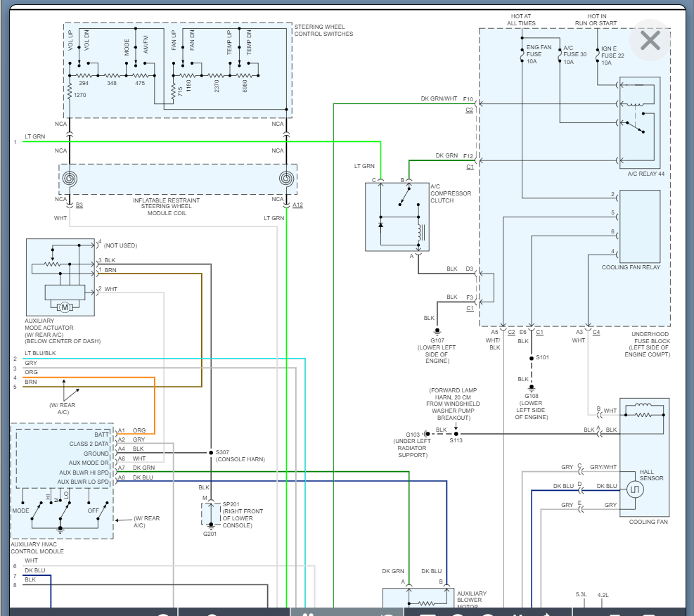
Task: Click the IGN E FUSE 22 label
Action: pos(612,55)
